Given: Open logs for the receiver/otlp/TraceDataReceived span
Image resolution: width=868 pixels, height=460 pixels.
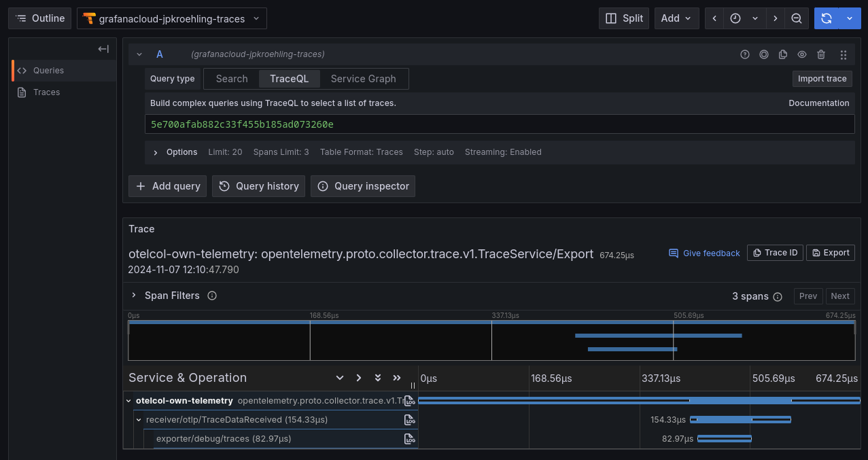Looking at the screenshot, I should (410, 419).
